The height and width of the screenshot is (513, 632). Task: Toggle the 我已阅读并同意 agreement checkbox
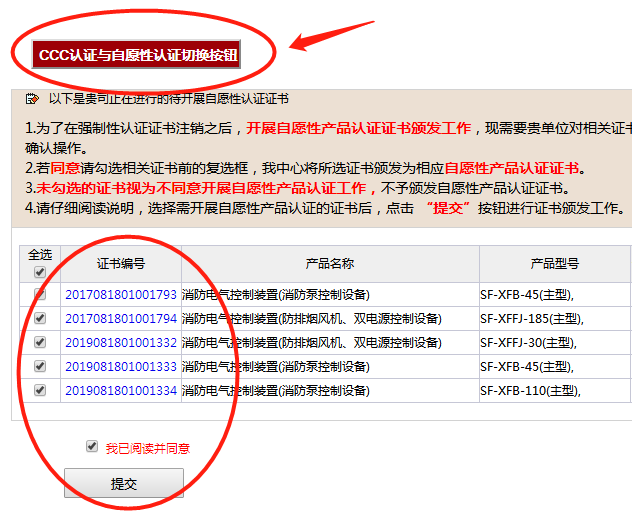click(x=92, y=447)
